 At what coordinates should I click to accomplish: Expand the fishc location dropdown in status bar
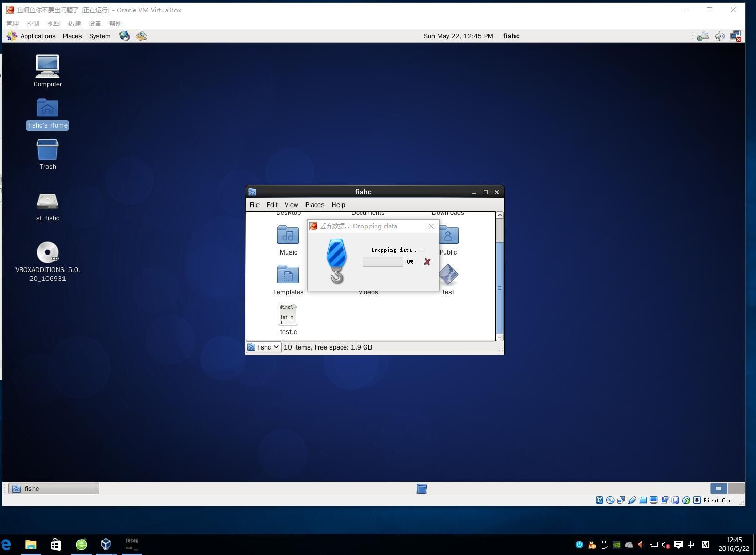click(263, 347)
